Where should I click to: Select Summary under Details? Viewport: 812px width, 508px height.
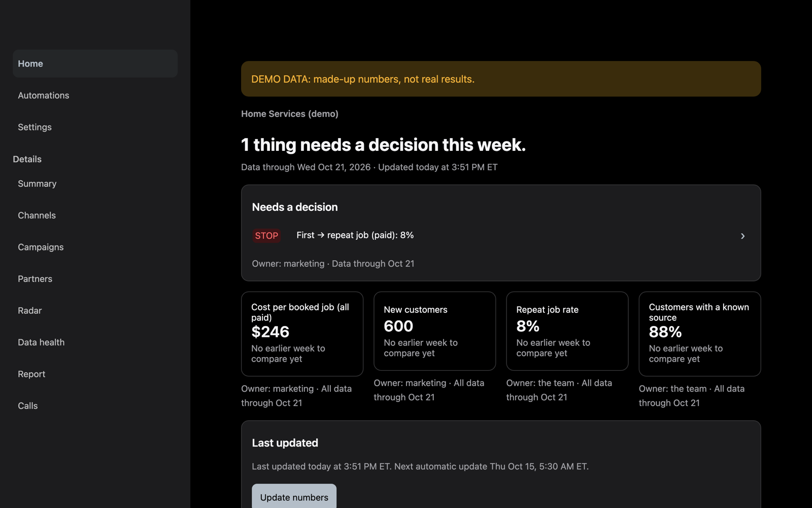[x=95, y=183]
